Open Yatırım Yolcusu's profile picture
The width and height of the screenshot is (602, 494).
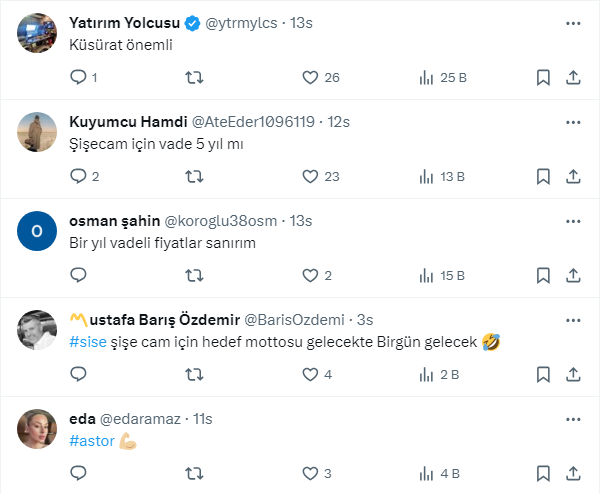pos(37,32)
